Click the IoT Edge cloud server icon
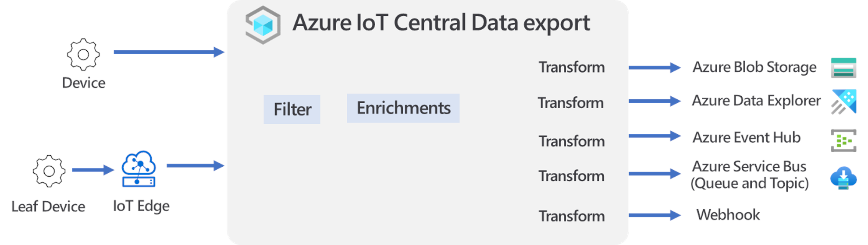Image resolution: width=868 pixels, height=245 pixels. click(x=139, y=169)
